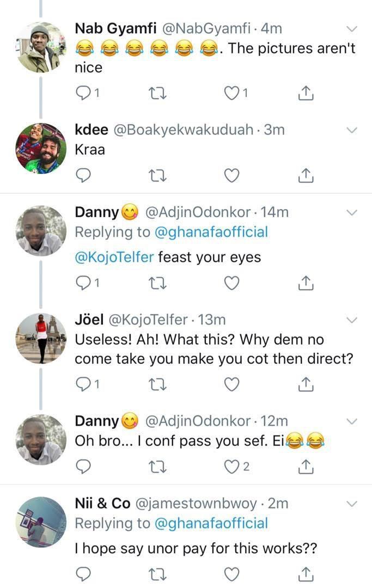Share Danny's "Oh bro" tweet

point(306,467)
